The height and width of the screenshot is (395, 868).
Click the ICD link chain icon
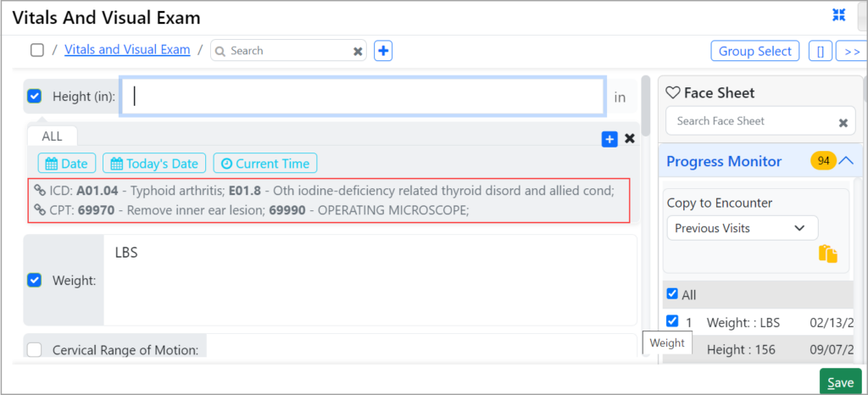coord(39,192)
